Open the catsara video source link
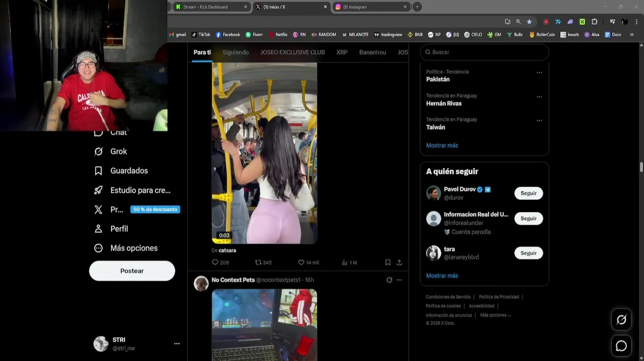Image resolution: width=644 pixels, height=361 pixels. point(227,250)
